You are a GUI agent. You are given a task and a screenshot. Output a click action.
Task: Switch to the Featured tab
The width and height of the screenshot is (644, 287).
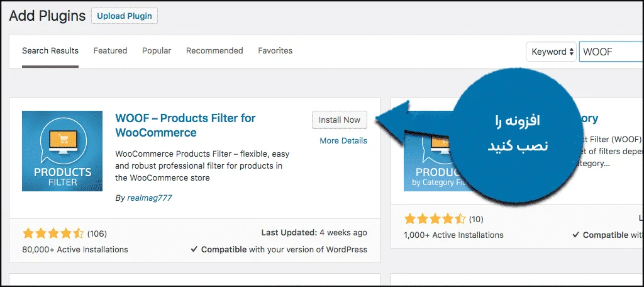pyautogui.click(x=110, y=50)
